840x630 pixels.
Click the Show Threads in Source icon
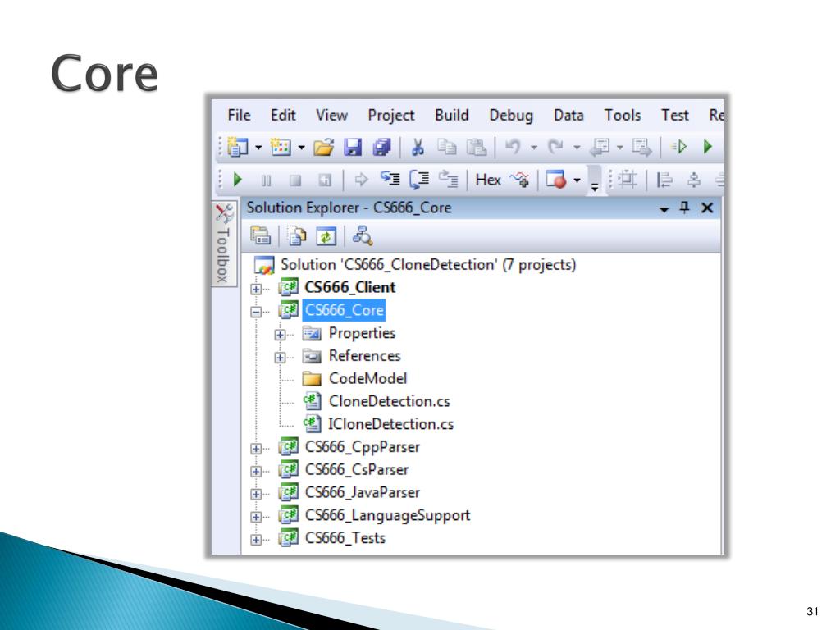[519, 180]
